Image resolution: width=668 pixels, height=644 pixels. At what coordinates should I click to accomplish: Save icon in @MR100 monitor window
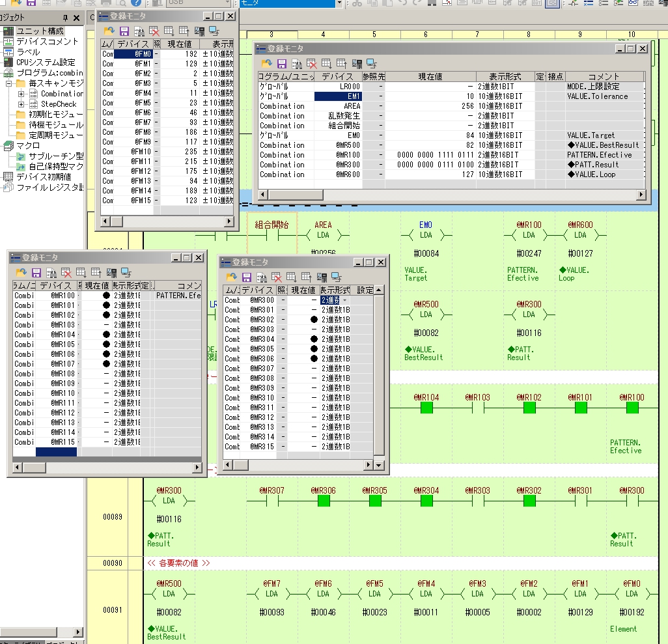point(36,272)
